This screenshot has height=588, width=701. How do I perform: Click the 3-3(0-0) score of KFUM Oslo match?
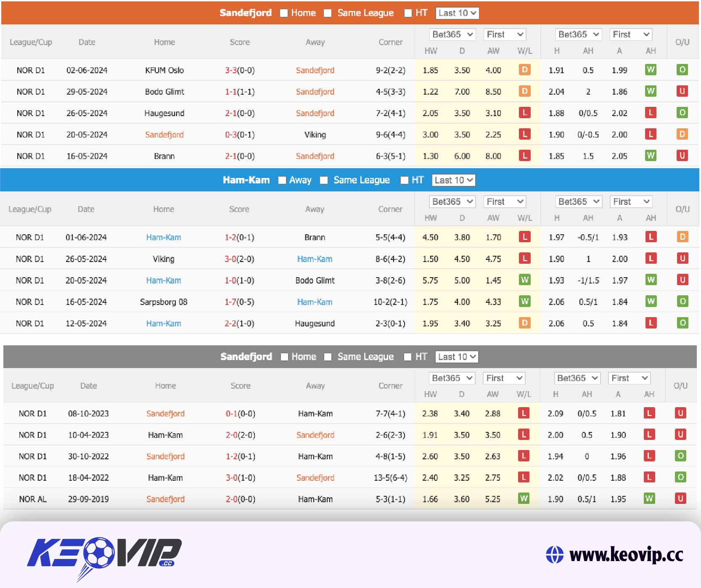coord(240,70)
